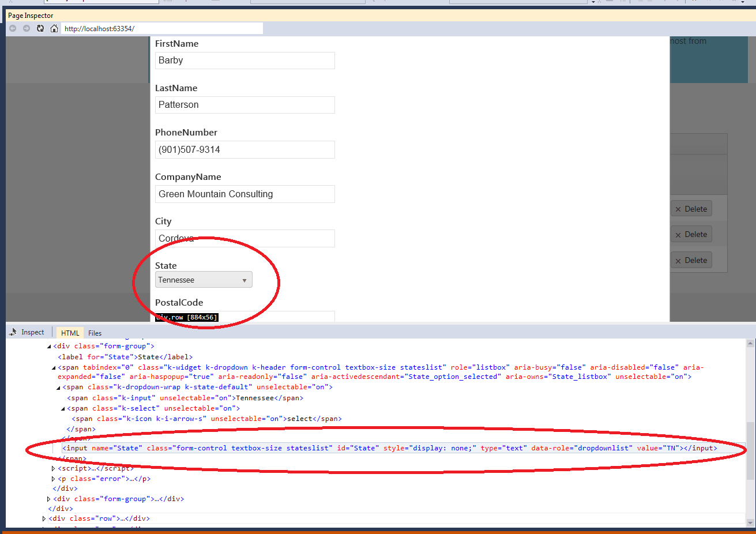This screenshot has height=534, width=756.
Task: Collapse the div form-group node above State label
Action: coord(49,347)
